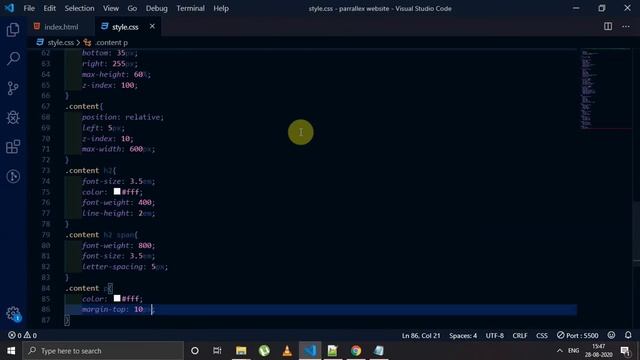
Task: Change indentation via Spaces: 4
Action: [x=463, y=335]
